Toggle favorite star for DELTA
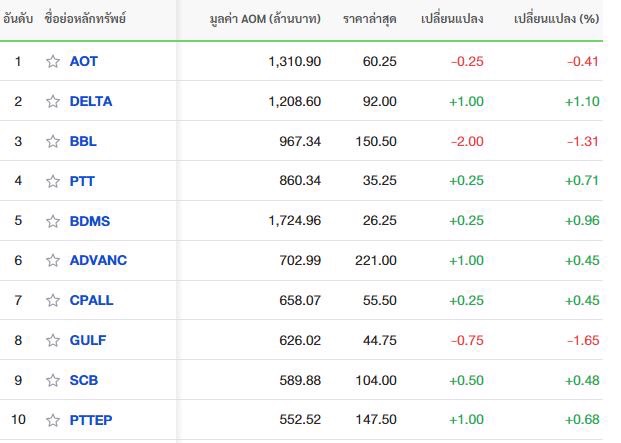Viewport: 621px width, 443px height. (x=53, y=102)
